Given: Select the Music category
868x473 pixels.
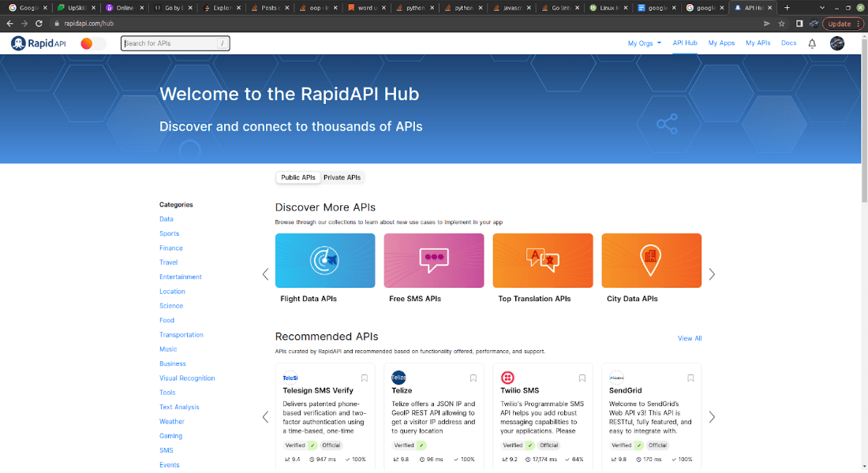Looking at the screenshot, I should pos(168,349).
